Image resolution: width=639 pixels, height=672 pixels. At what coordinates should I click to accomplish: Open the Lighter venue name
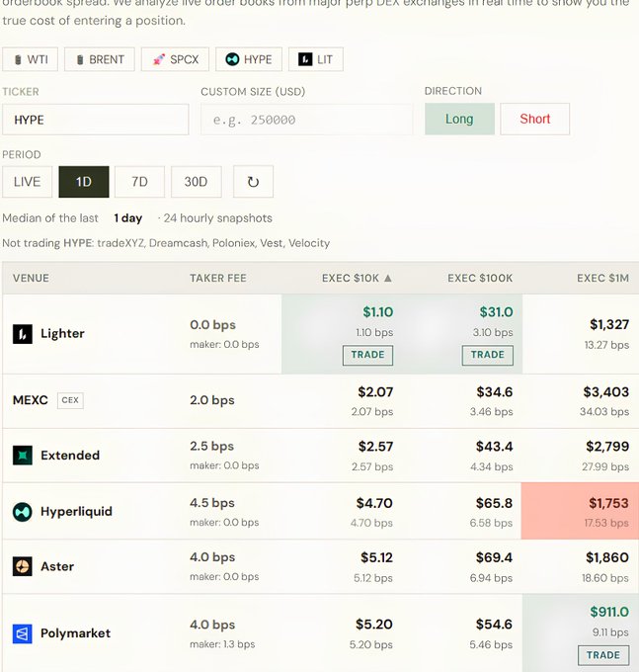pos(62,333)
